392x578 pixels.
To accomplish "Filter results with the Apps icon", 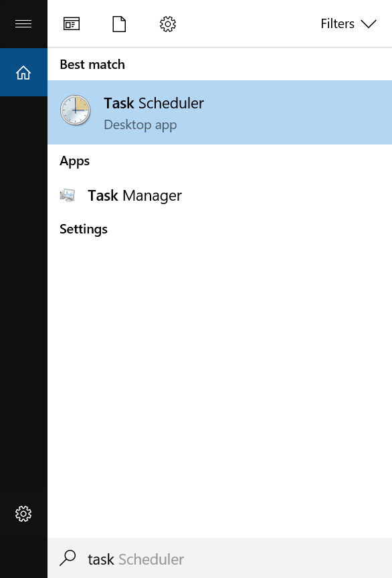I will coord(72,24).
